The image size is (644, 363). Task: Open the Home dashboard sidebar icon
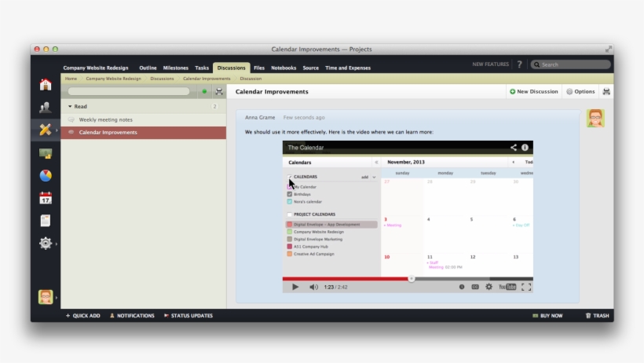click(46, 84)
